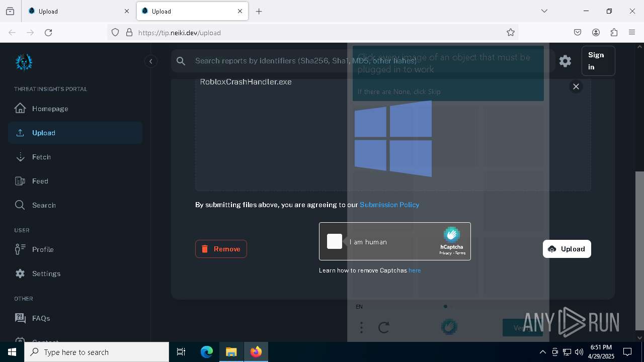The height and width of the screenshot is (362, 644).
Task: Go forward one page
Action: pos(30,32)
